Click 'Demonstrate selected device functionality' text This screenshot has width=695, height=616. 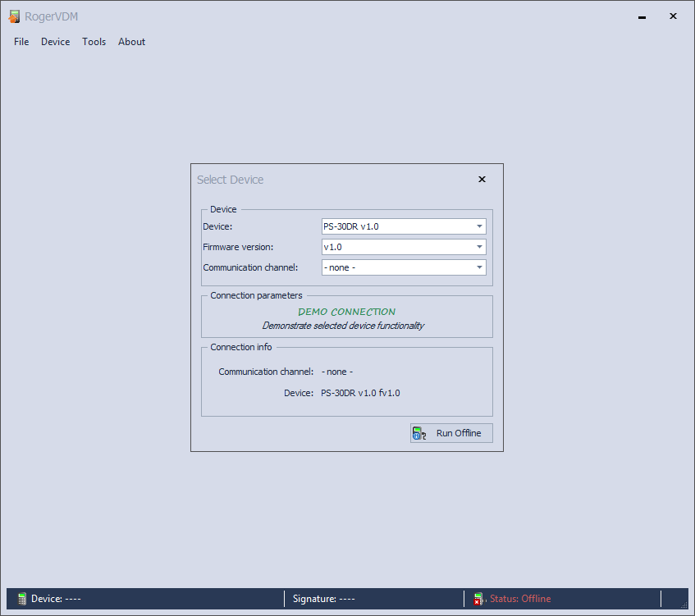[343, 326]
